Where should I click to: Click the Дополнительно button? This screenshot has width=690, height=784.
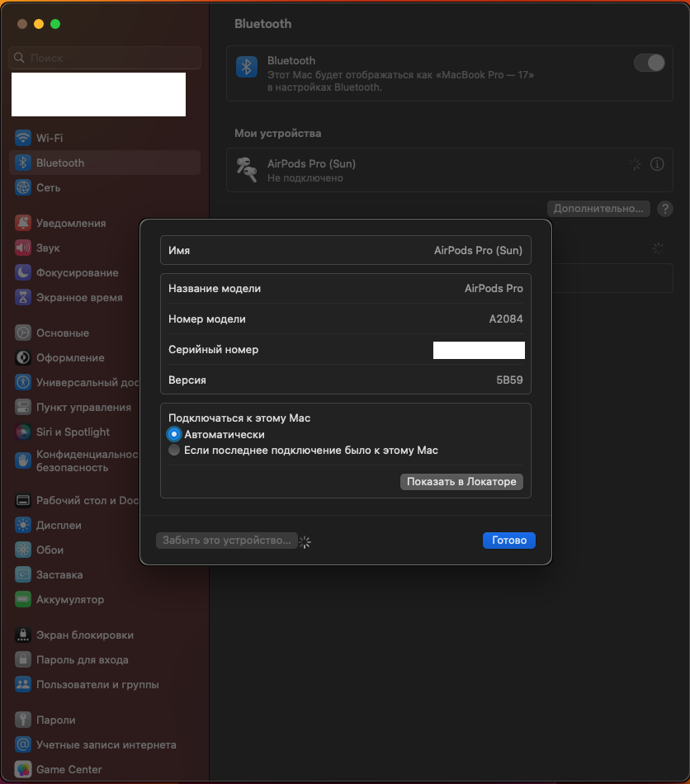coord(598,209)
